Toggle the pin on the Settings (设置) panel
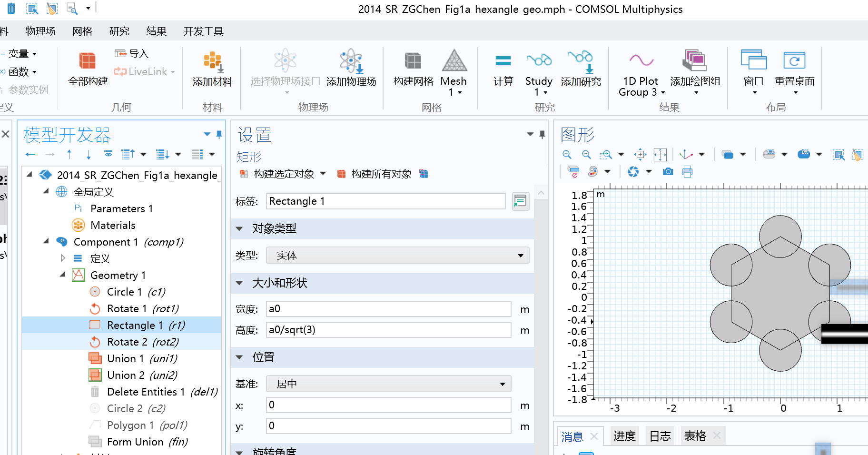This screenshot has height=455, width=868. click(542, 135)
